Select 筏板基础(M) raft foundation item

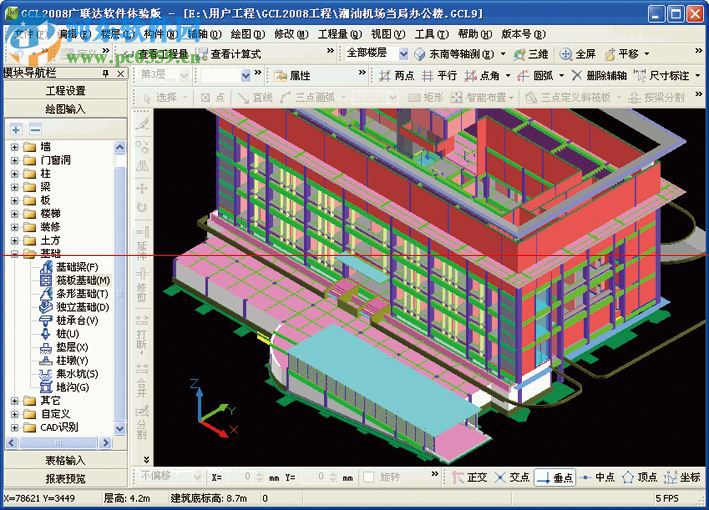tap(76, 280)
